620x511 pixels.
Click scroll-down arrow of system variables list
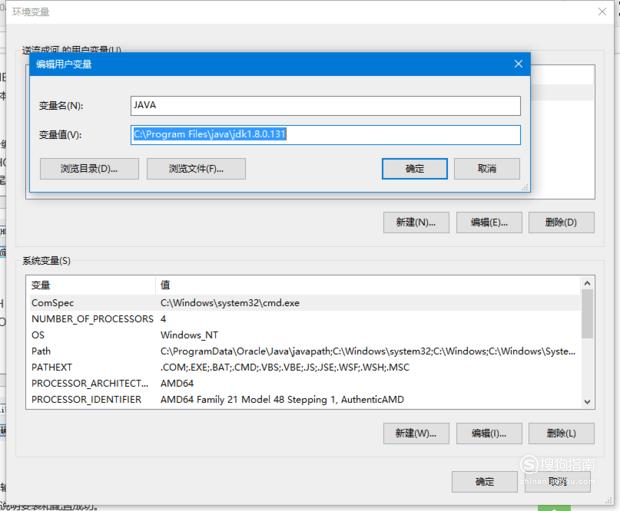(587, 402)
